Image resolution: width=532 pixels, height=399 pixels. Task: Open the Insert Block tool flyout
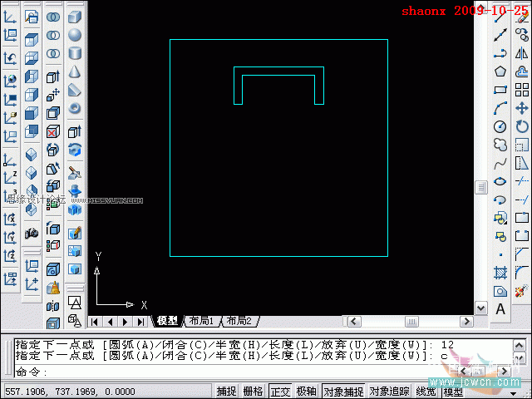pos(500,218)
